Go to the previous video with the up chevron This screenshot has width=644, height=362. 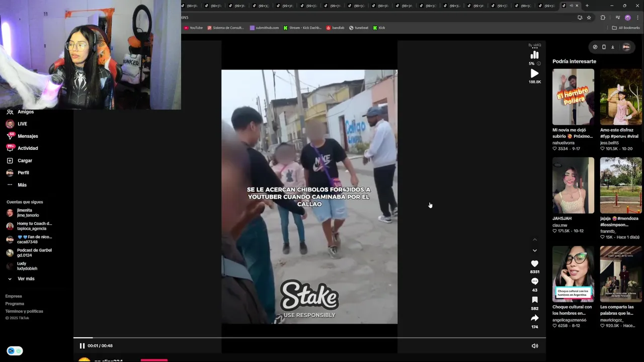535,240
